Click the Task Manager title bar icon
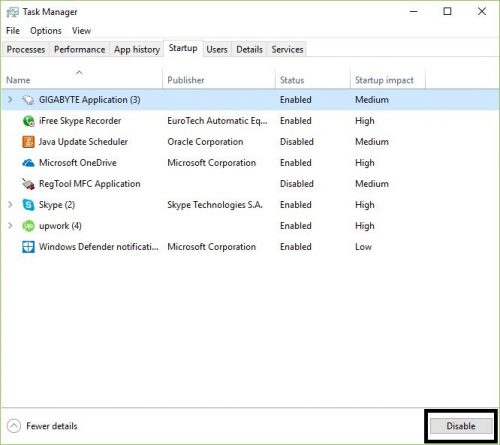The height and width of the screenshot is (445, 500). 12,12
